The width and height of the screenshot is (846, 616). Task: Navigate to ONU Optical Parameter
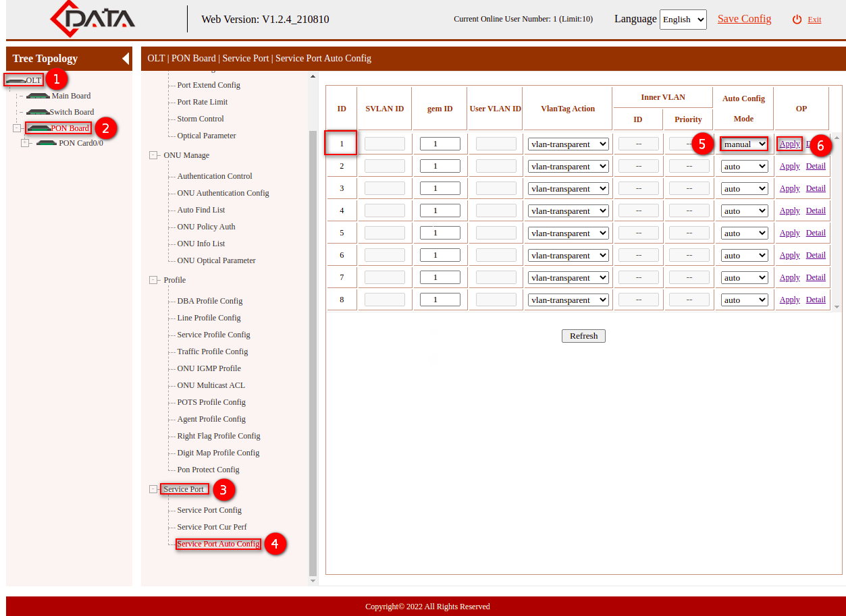pos(216,260)
